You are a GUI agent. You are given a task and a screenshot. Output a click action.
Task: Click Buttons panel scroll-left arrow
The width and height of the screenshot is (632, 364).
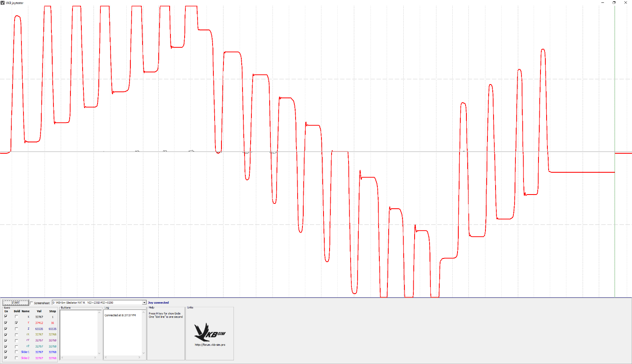click(x=62, y=358)
